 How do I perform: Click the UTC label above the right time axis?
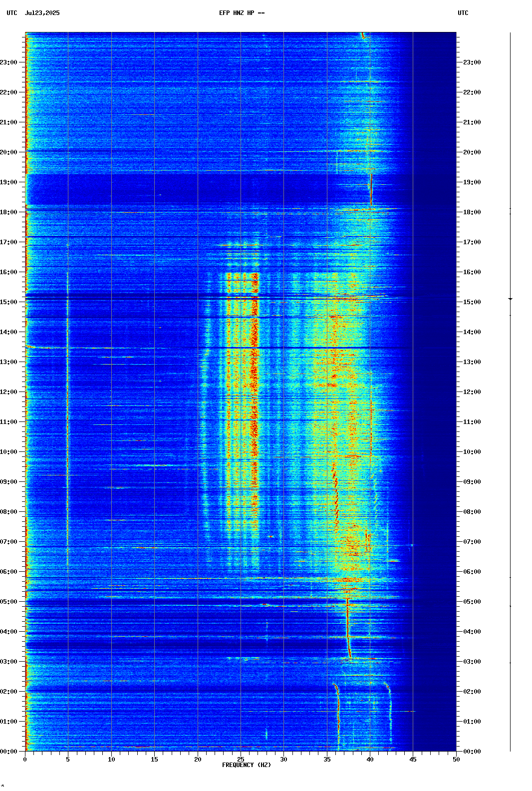click(463, 13)
